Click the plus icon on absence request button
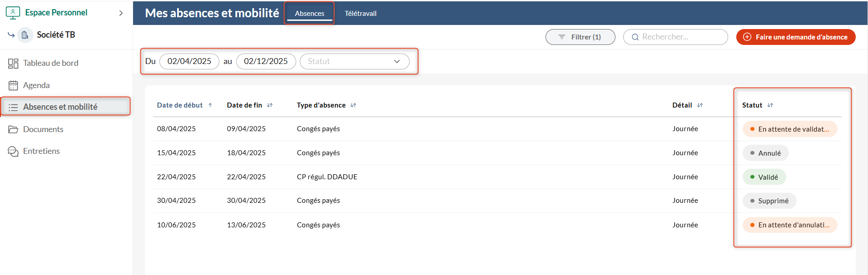The height and width of the screenshot is (275, 868). pos(747,37)
